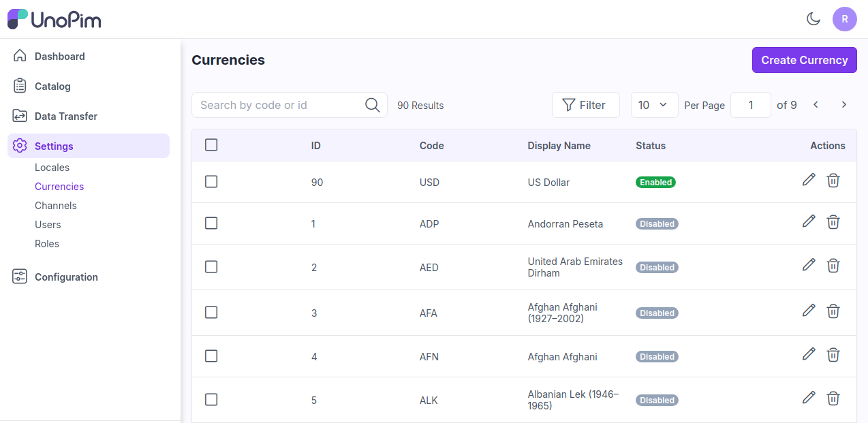Expand the Configuration menu
The image size is (868, 423).
coord(66,277)
